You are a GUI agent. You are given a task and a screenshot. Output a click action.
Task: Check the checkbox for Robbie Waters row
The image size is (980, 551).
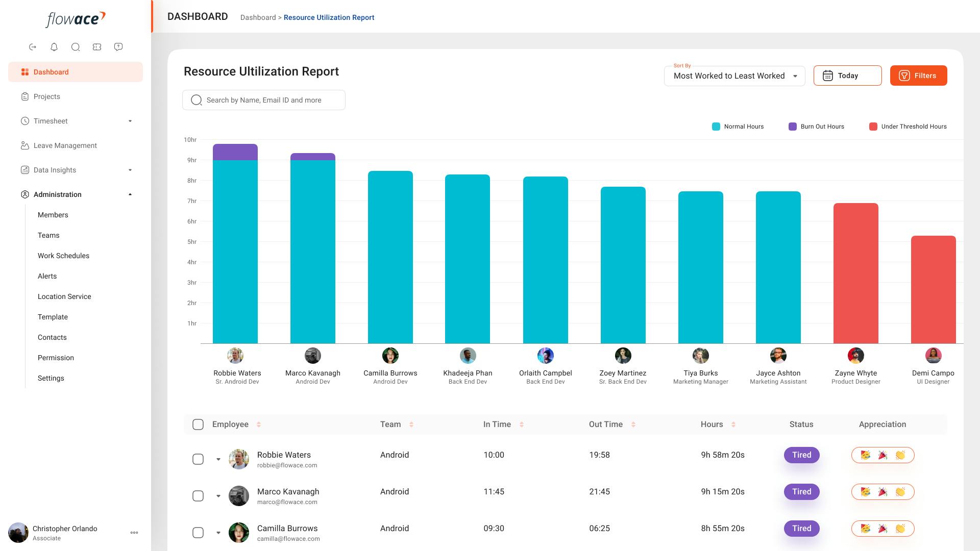[x=198, y=459]
